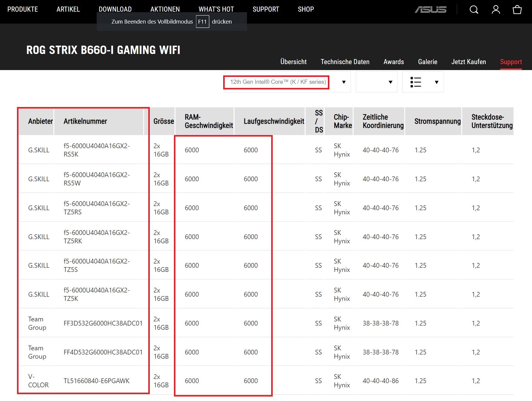Select part number f5-6000U4040A16GX2-TZ5S
The image size is (532, 401).
pos(97,265)
